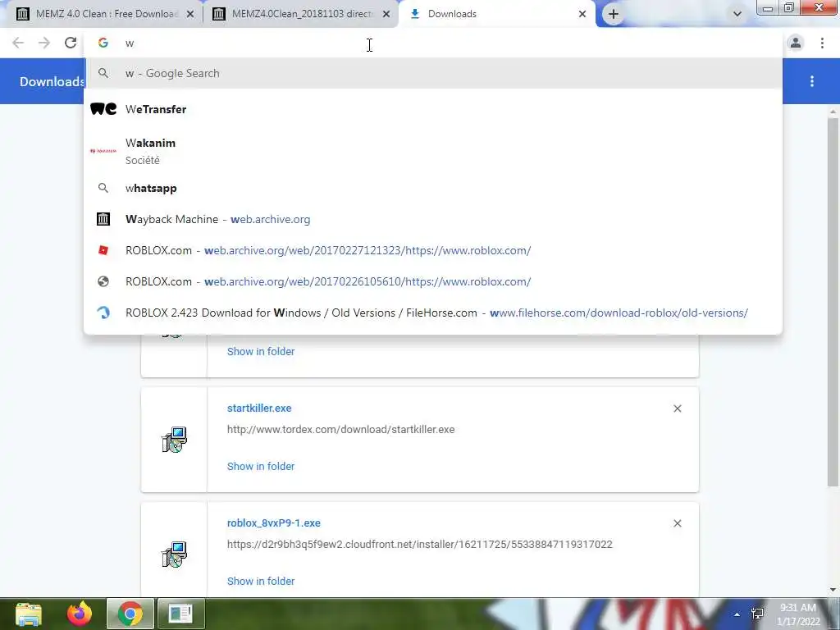Click the network icon in system tray
The height and width of the screenshot is (630, 840).
pyautogui.click(x=757, y=614)
